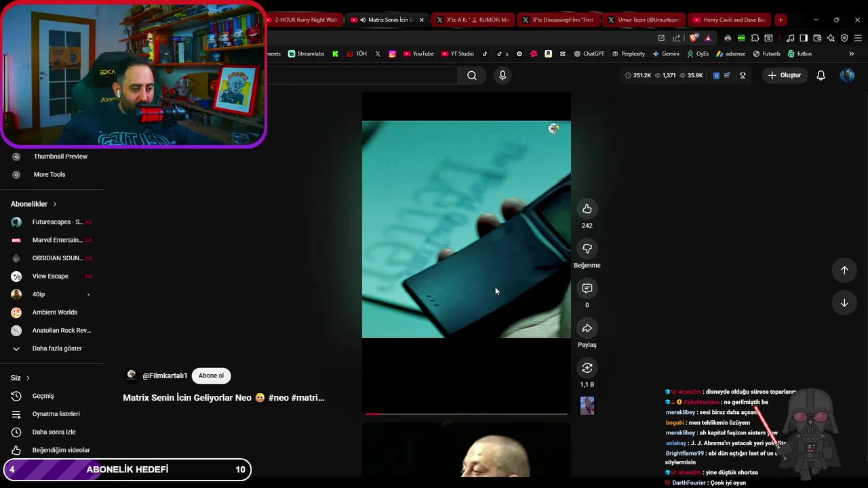Open the adsense bookmark
This screenshot has height=488, width=868.
click(x=730, y=54)
